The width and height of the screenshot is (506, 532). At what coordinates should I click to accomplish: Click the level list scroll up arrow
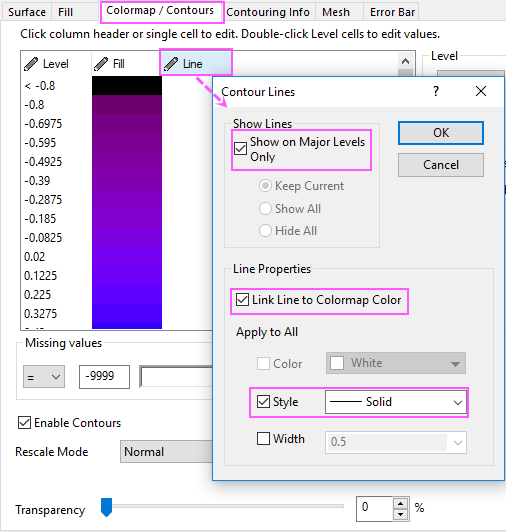pyautogui.click(x=405, y=61)
